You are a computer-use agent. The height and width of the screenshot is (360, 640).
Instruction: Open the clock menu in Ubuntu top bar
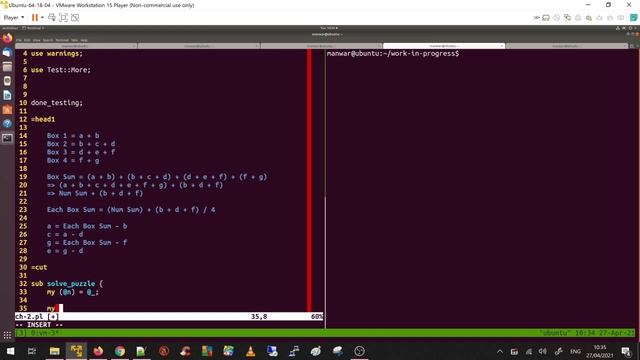click(x=329, y=28)
